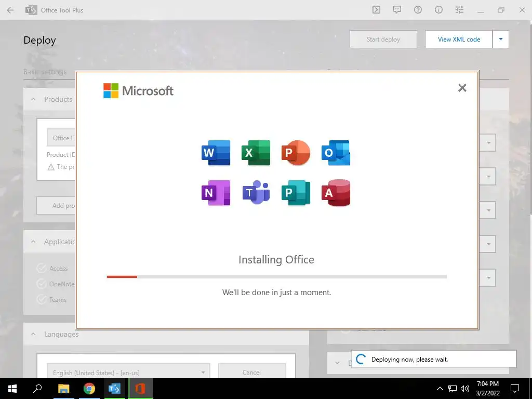The image size is (532, 399).
Task: Open the English (United States) language dropdown
Action: coord(128,373)
